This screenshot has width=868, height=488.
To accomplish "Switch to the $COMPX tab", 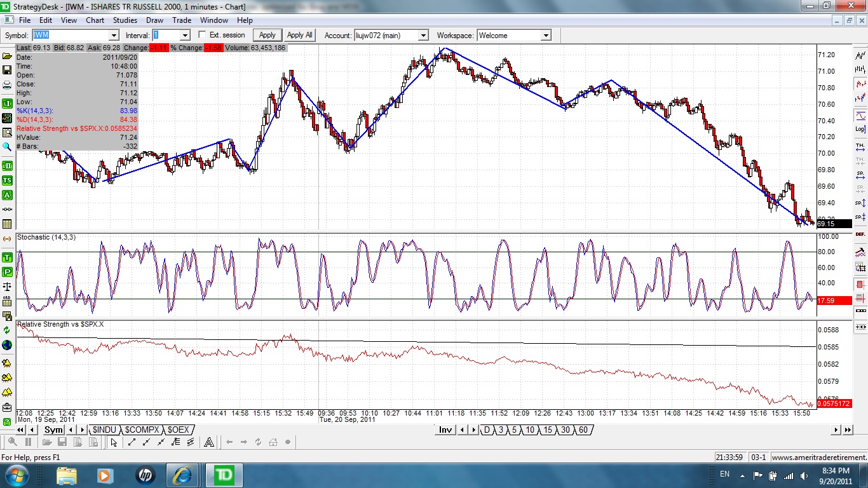I will point(142,430).
